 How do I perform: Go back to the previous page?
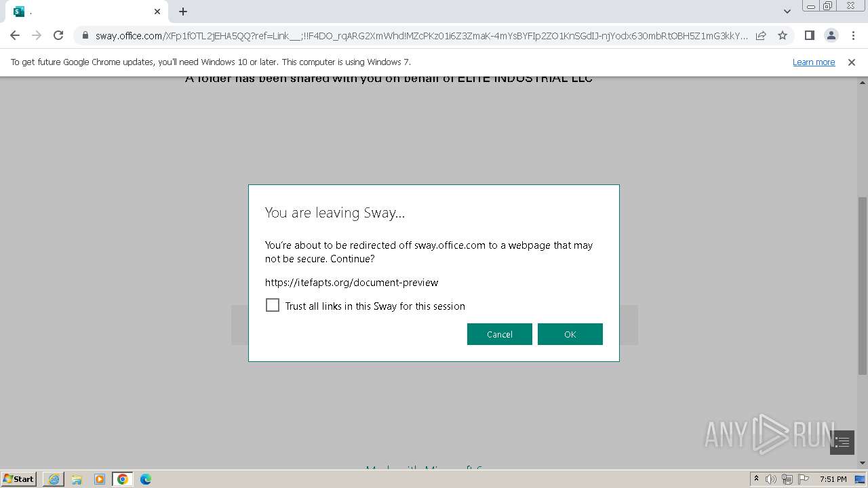15,35
